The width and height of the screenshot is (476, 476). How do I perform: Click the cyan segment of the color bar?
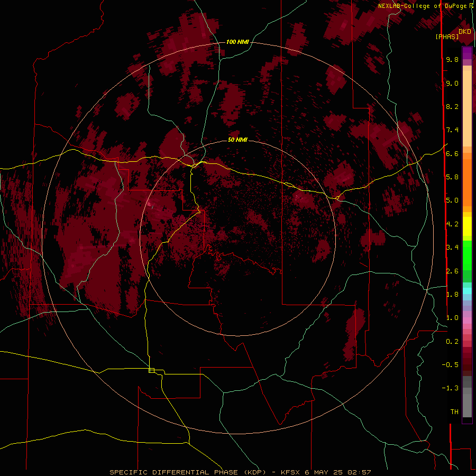pyautogui.click(x=467, y=290)
